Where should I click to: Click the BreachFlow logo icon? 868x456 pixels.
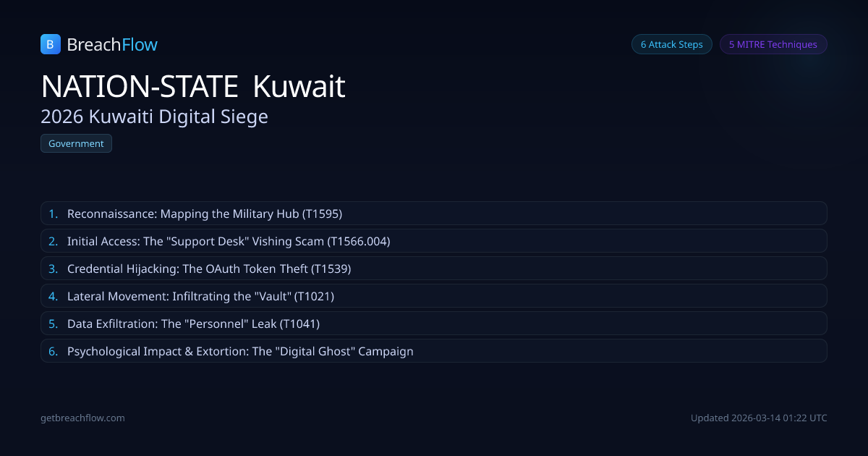[50, 44]
